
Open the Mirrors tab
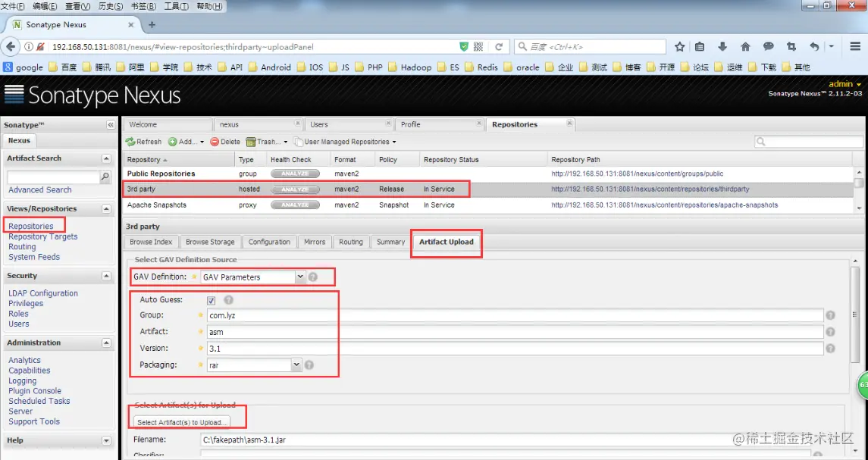[315, 242]
